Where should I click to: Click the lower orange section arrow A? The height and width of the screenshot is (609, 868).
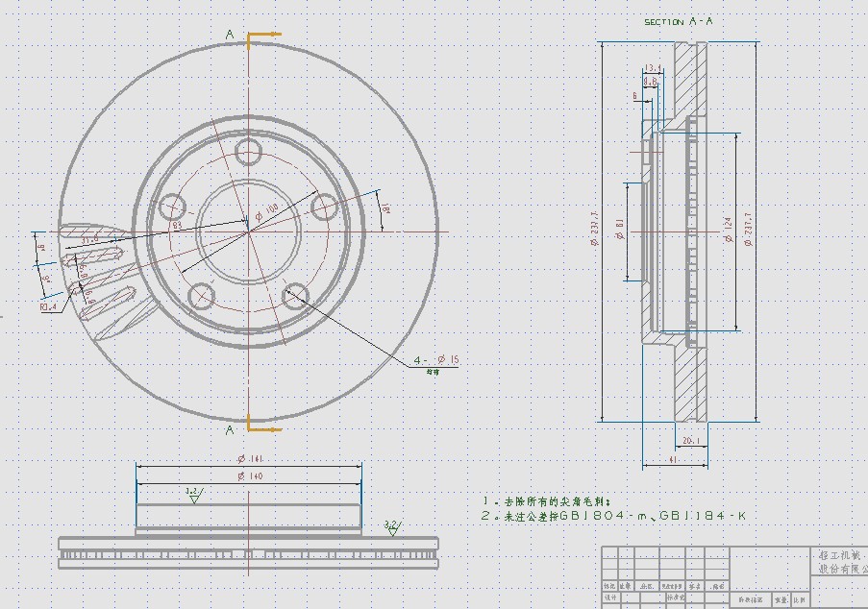(263, 425)
